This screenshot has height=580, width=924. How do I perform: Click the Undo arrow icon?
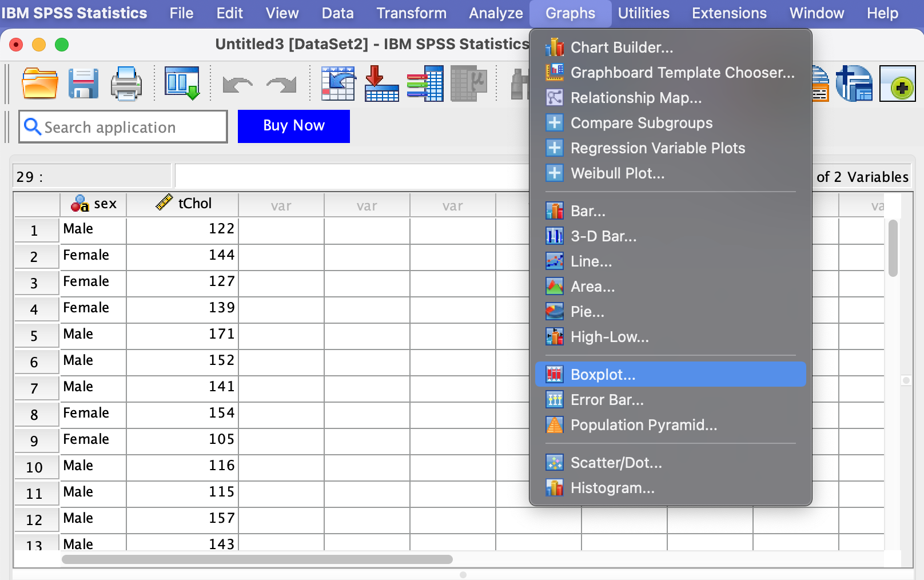coord(237,85)
